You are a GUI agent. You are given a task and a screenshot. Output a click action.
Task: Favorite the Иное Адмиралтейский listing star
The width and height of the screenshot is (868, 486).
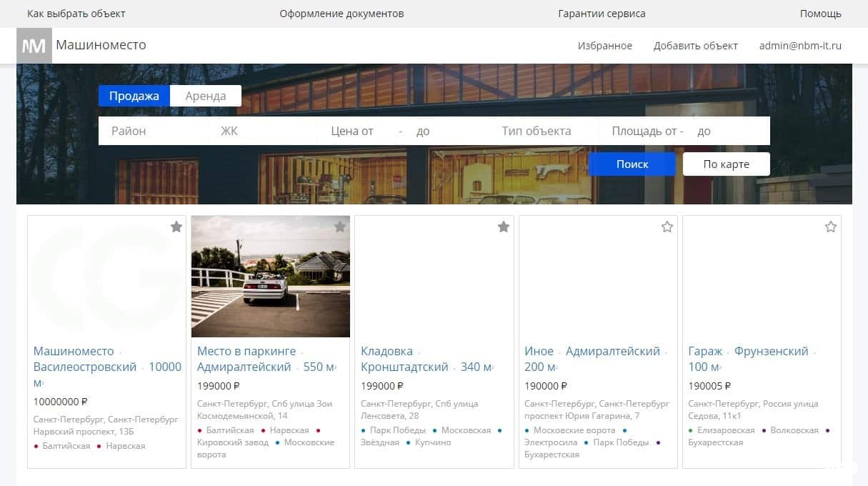pos(667,227)
